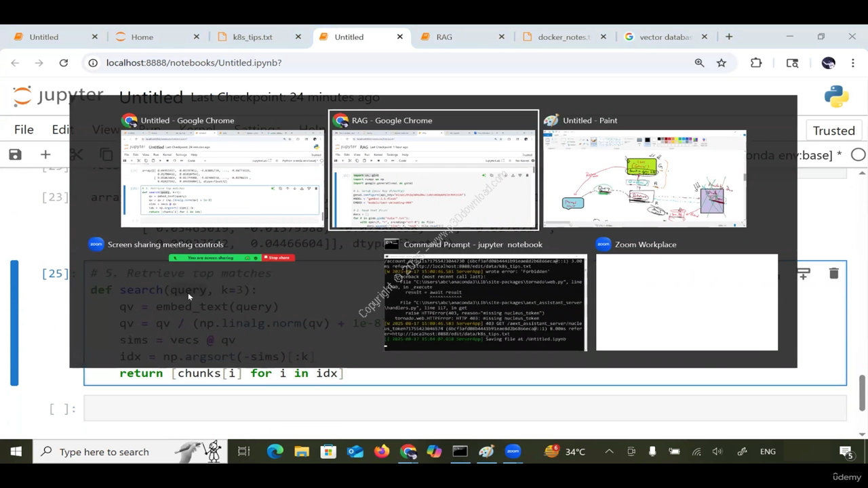
Task: Open Zoom from the taskbar
Action: pos(513,451)
